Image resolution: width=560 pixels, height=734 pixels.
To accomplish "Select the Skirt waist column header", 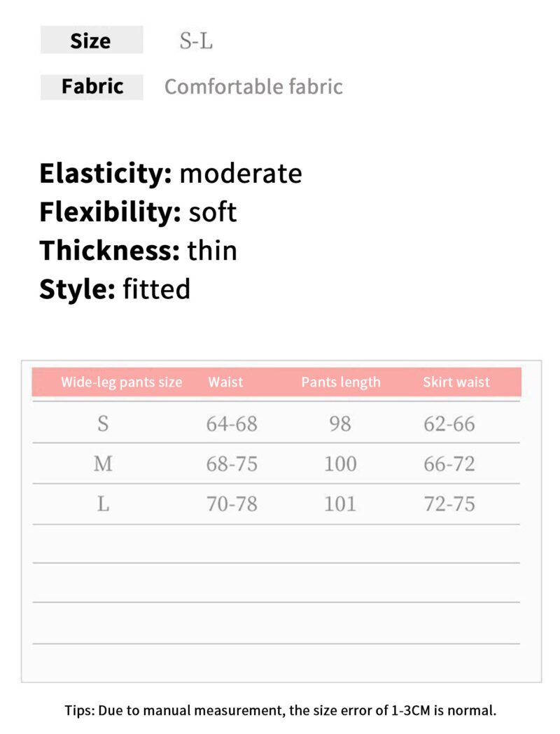I will 456,382.
